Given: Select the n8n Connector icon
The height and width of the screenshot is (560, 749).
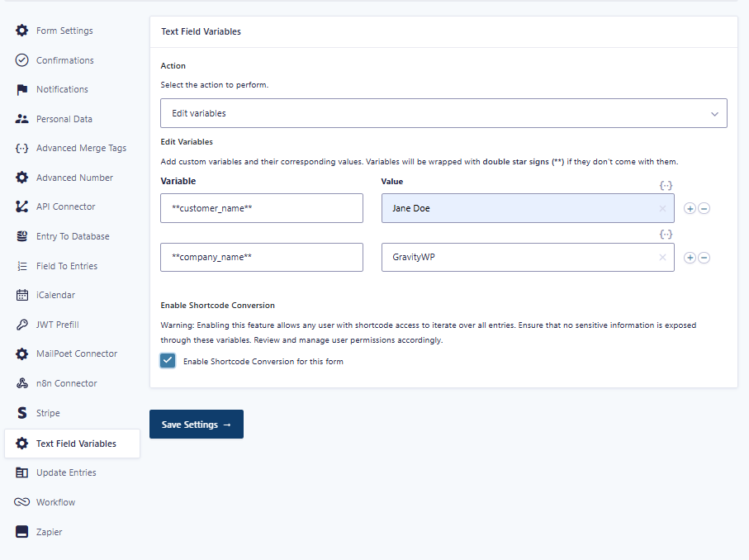Looking at the screenshot, I should tap(21, 383).
